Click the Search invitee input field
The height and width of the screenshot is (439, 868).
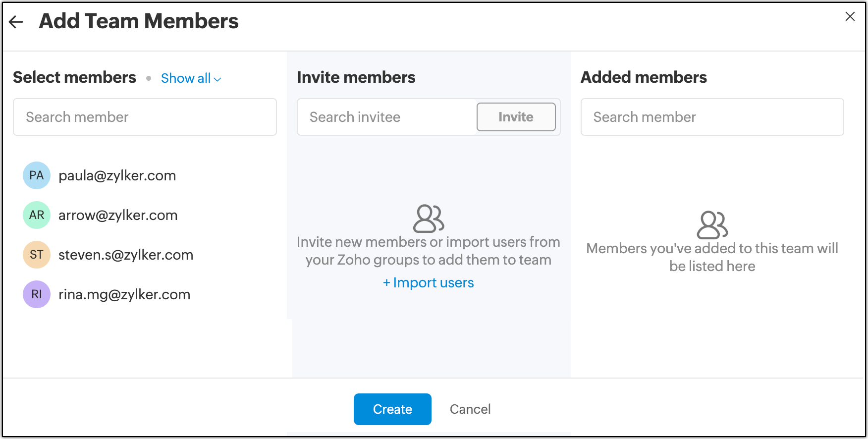(x=386, y=117)
